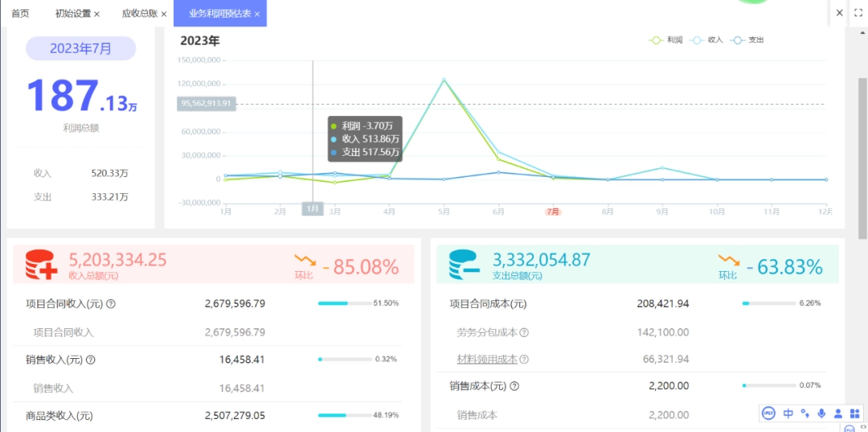The image size is (868, 432).
Task: Click help icon next to 劳务分包成本
Action: point(524,332)
